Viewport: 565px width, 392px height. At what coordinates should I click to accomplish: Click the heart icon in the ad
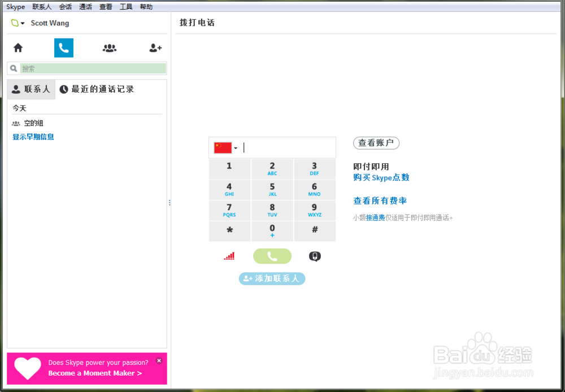(27, 368)
